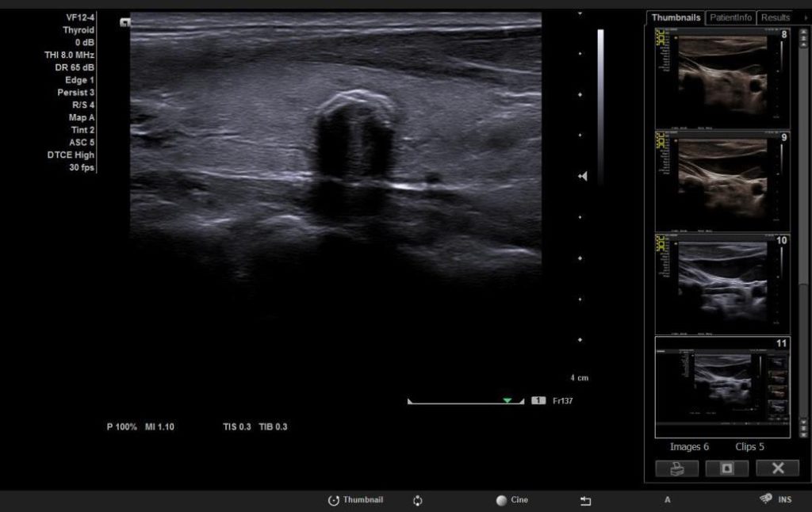Expand more tabs with the right arrow
This screenshot has height=512, width=812.
coord(806,17)
